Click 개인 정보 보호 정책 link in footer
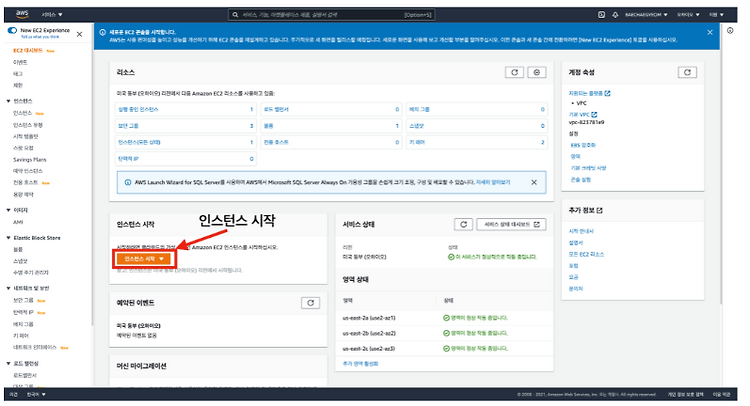This screenshot has width=750, height=406. point(685,395)
